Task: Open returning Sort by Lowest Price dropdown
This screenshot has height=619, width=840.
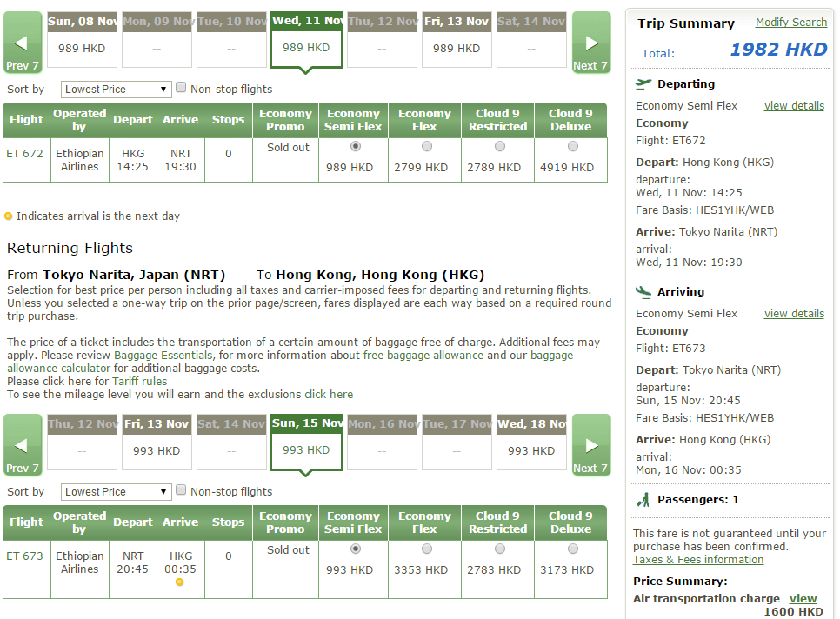Action: [x=117, y=492]
